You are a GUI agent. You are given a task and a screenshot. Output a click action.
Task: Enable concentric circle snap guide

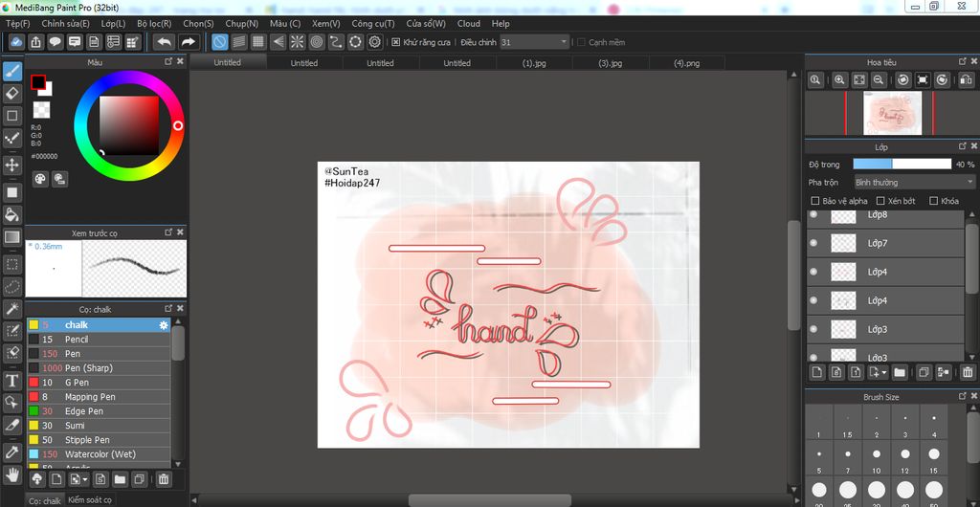coord(317,42)
